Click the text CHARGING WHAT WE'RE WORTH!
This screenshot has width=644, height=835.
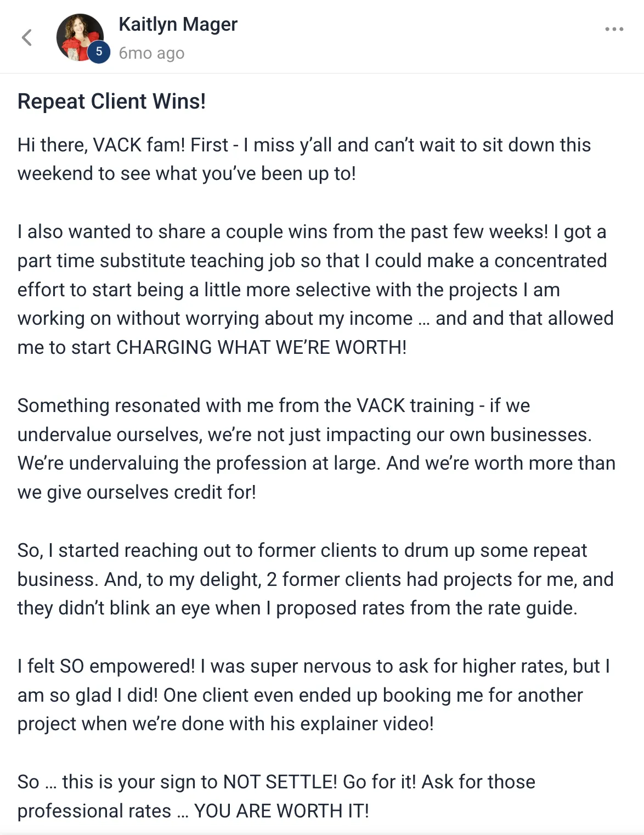tap(262, 347)
